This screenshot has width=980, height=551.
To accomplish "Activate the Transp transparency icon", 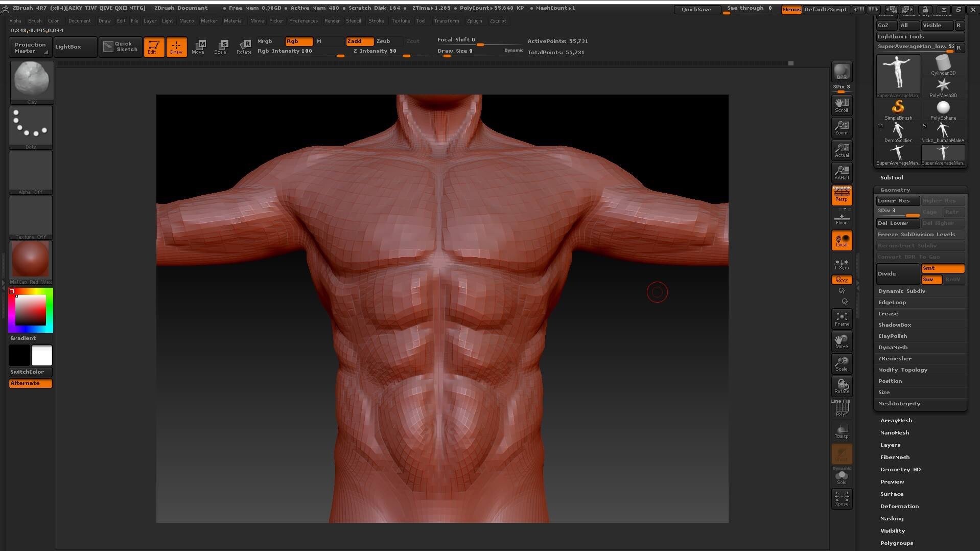I will coord(841,431).
